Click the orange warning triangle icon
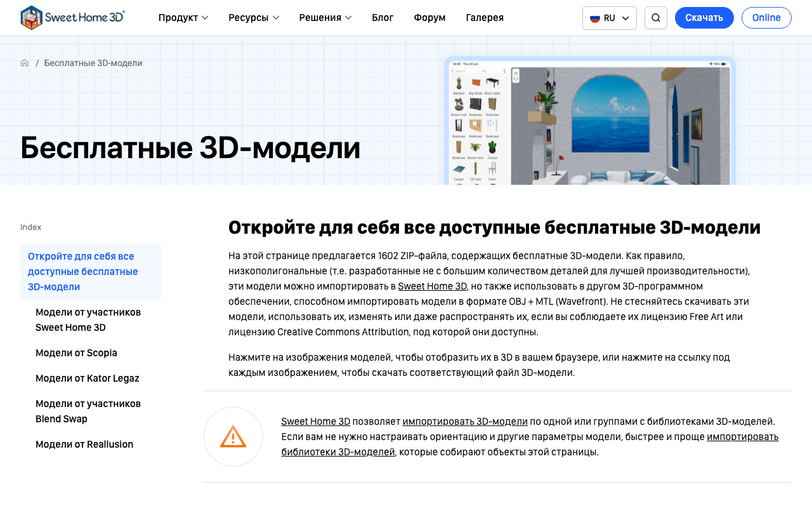The width and height of the screenshot is (812, 508). [233, 436]
